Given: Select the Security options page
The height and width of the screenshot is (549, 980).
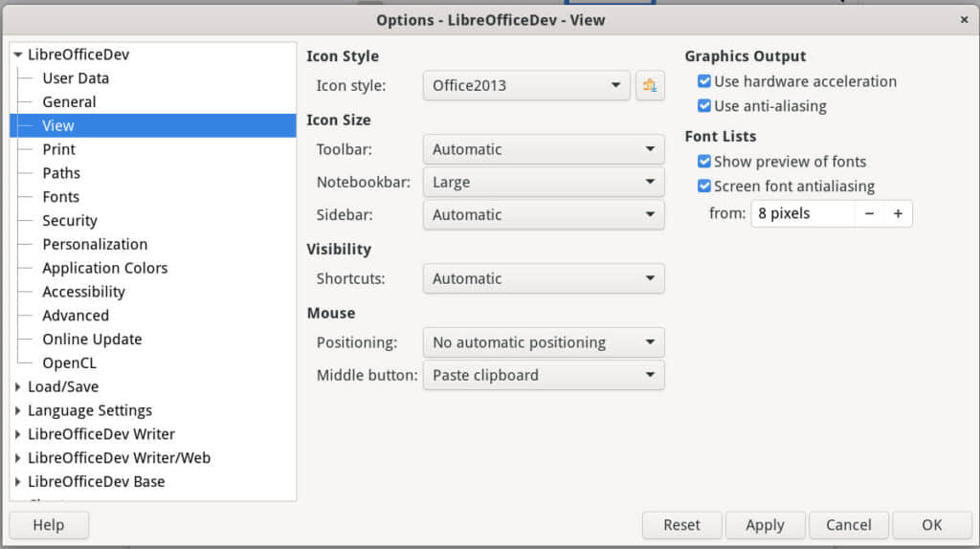Looking at the screenshot, I should (x=70, y=221).
